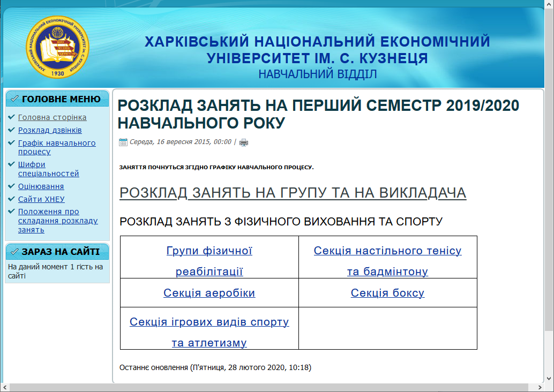Click the printer icon beside the date
This screenshot has width=554, height=392.
click(244, 142)
